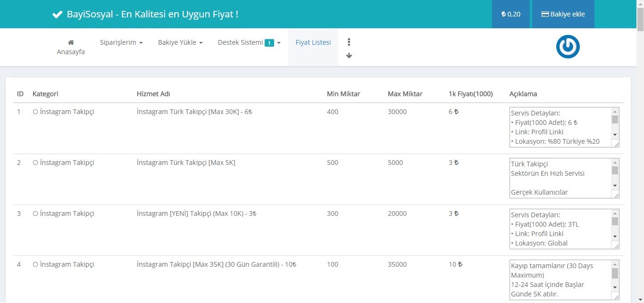Click scrollbar down arrow in second description box
Screen dimensions: 644x303
tap(615, 185)
